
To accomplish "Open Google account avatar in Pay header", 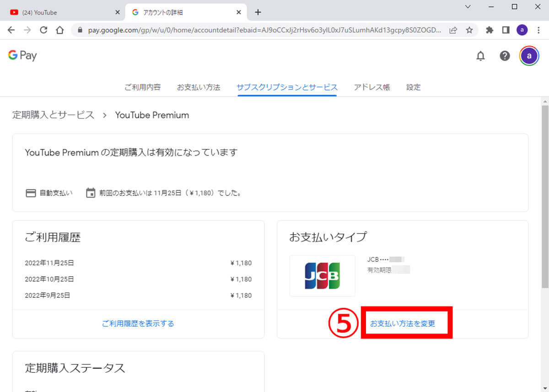I will (x=529, y=56).
